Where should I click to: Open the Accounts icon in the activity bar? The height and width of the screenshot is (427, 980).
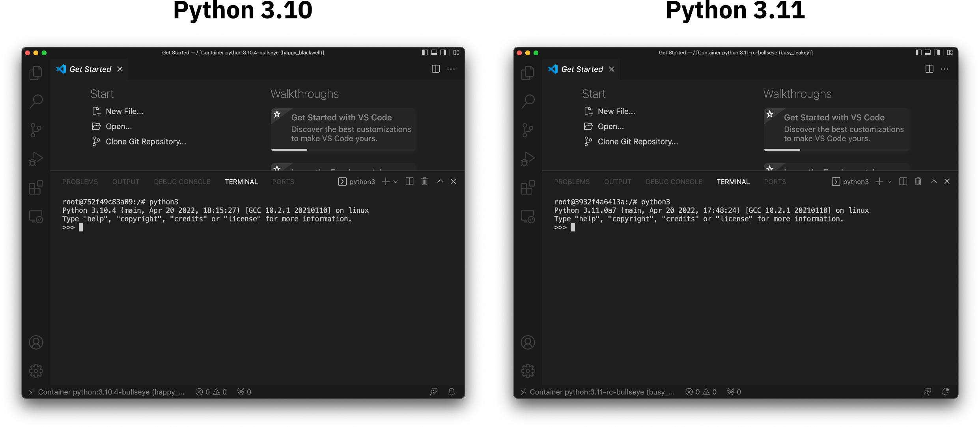[x=36, y=343]
